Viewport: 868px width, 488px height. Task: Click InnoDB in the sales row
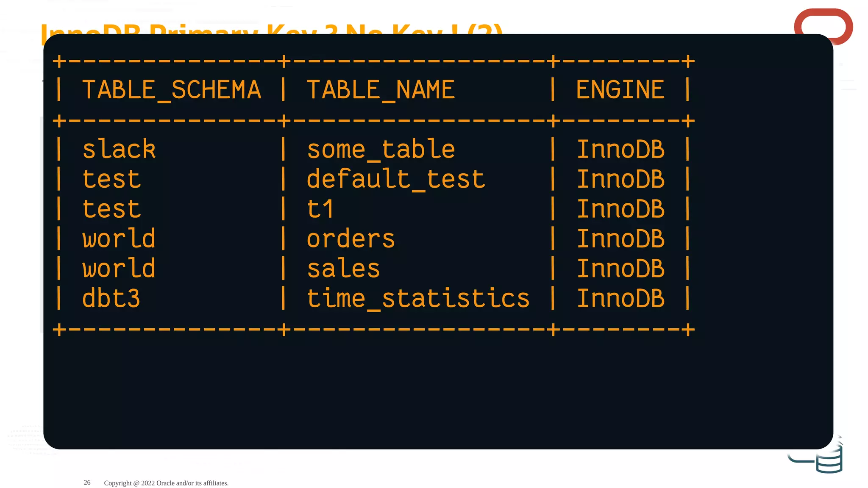(620, 268)
